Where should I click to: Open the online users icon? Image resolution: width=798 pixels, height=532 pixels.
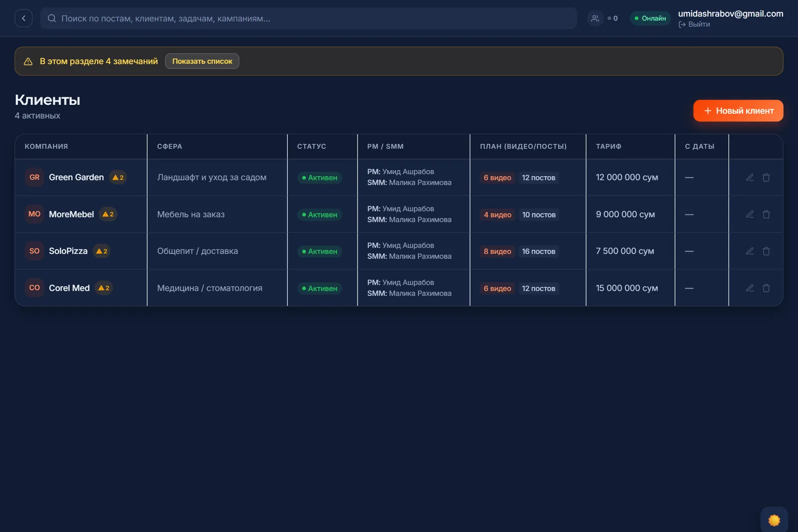coord(595,18)
